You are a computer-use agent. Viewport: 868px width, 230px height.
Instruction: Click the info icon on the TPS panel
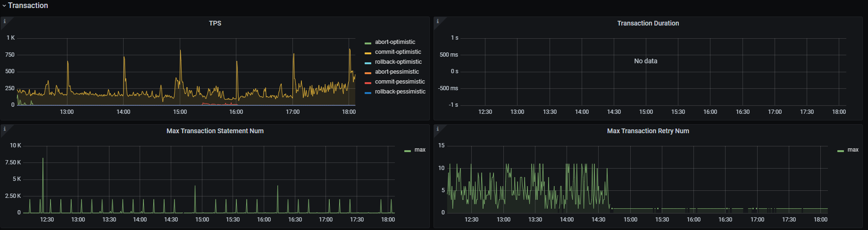5,21
